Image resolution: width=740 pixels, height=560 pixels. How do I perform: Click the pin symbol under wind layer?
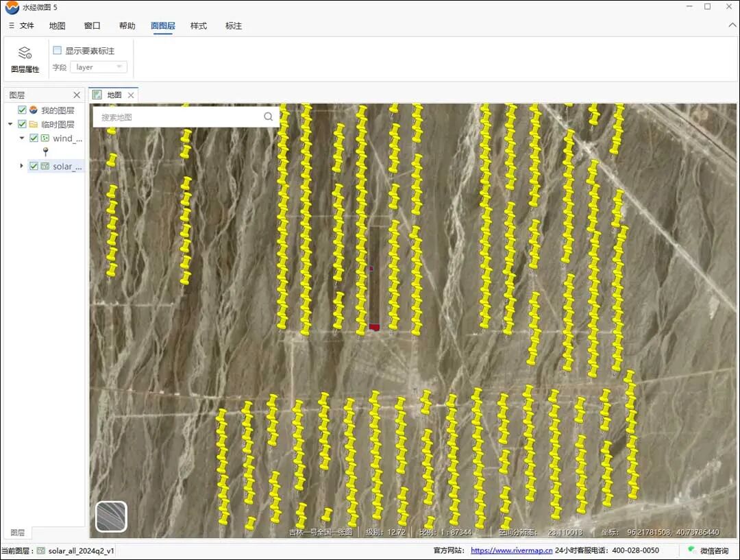[45, 151]
